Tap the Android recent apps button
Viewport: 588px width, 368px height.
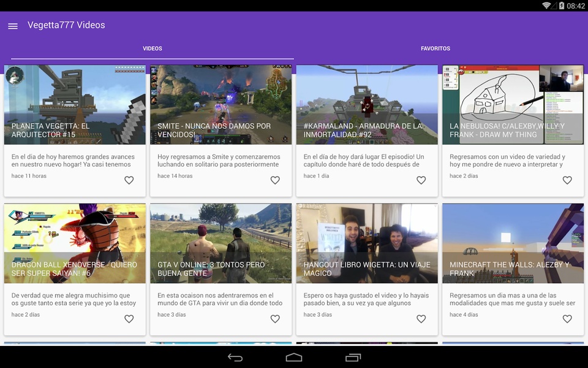point(353,358)
